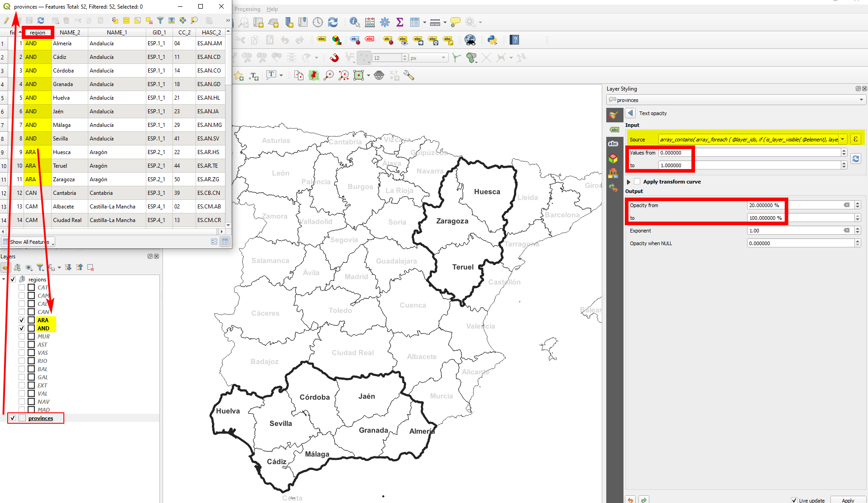Expand Apply transform curve section

pyautogui.click(x=628, y=182)
